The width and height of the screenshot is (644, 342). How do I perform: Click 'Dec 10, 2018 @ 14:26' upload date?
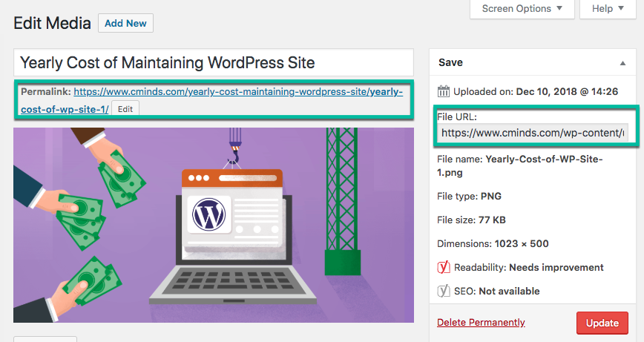[x=567, y=91]
